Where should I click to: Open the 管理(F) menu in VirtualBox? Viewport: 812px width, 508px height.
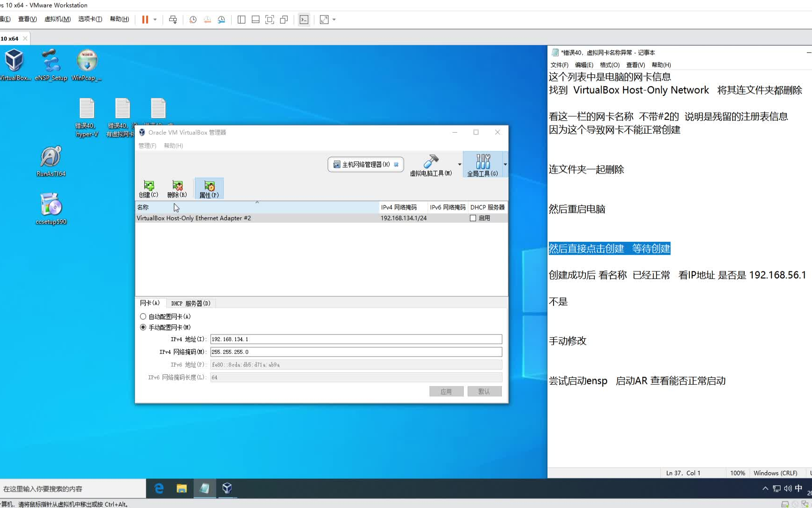point(147,146)
